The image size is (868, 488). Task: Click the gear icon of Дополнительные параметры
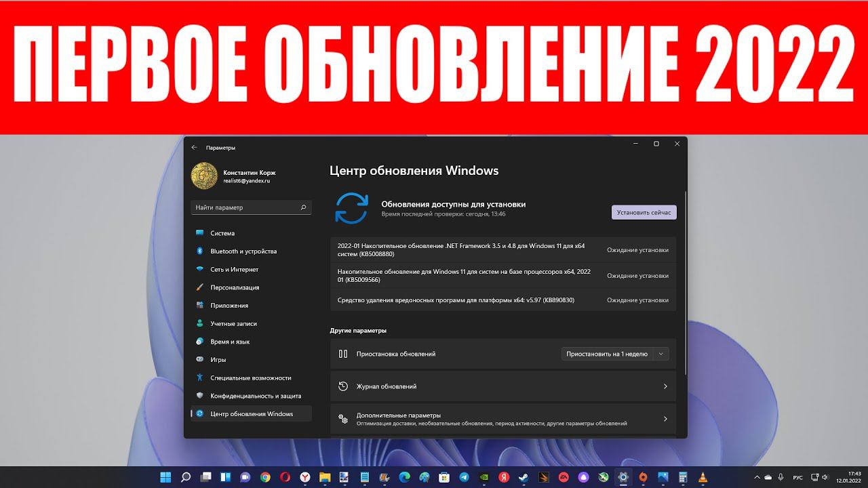tap(343, 419)
